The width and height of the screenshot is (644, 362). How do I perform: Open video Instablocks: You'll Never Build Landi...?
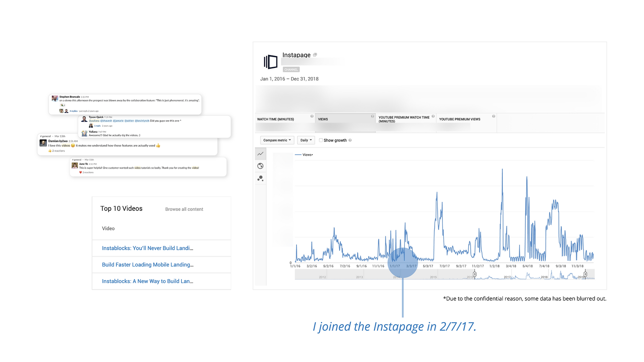click(148, 248)
